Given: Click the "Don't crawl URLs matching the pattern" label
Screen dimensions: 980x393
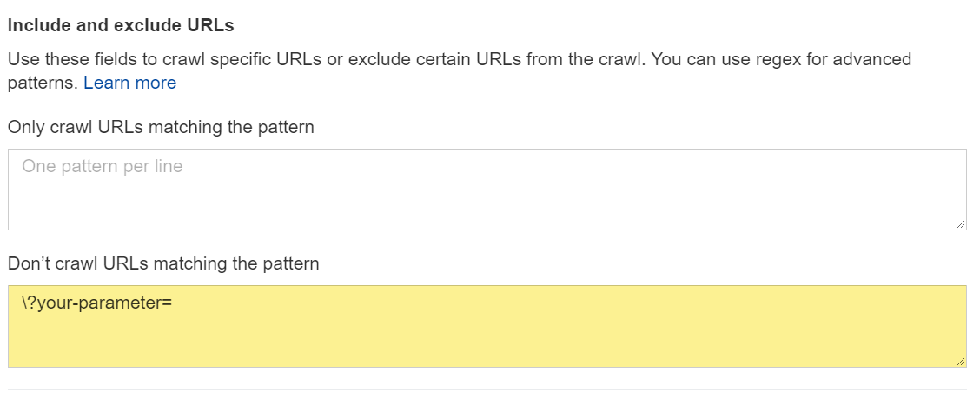Looking at the screenshot, I should tap(163, 263).
